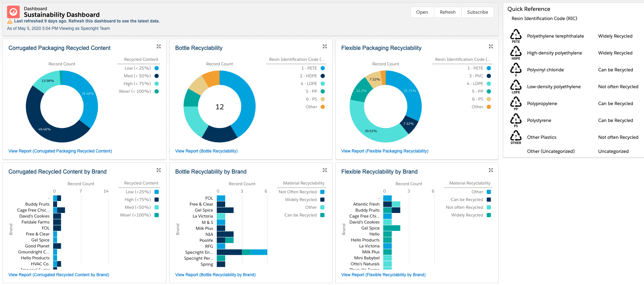Click Med (< 50%) swatch in Corrugated Packaging legend

coord(157,76)
